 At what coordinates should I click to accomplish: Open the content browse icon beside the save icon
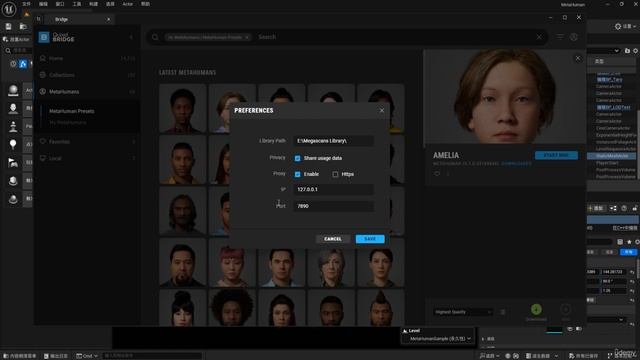coord(23,27)
